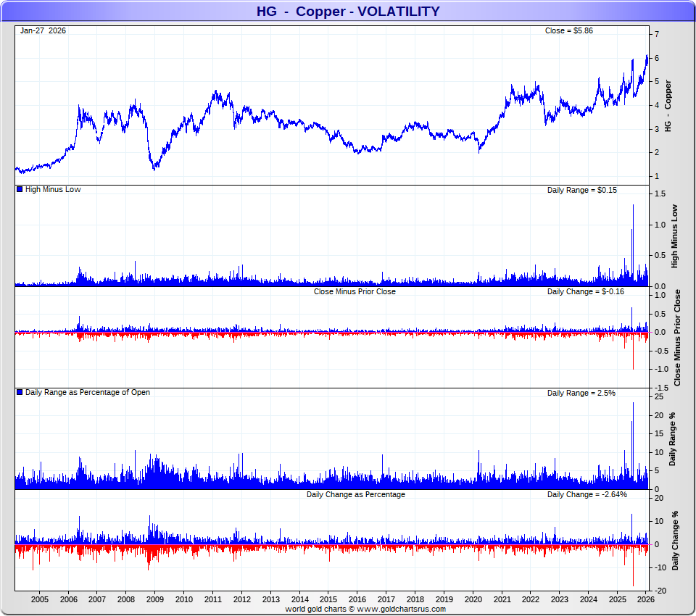The width and height of the screenshot is (696, 616).
Task: Click the 2015 x-axis year label
Action: [x=328, y=599]
